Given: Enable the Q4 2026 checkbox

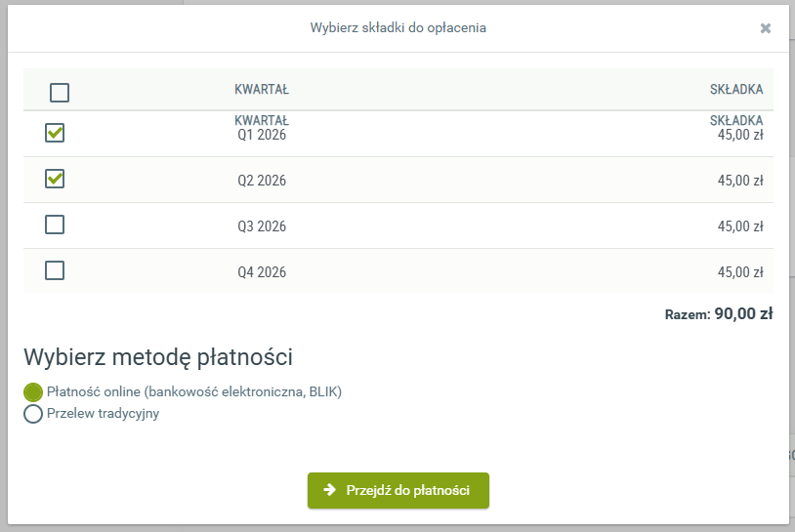Looking at the screenshot, I should 56,270.
